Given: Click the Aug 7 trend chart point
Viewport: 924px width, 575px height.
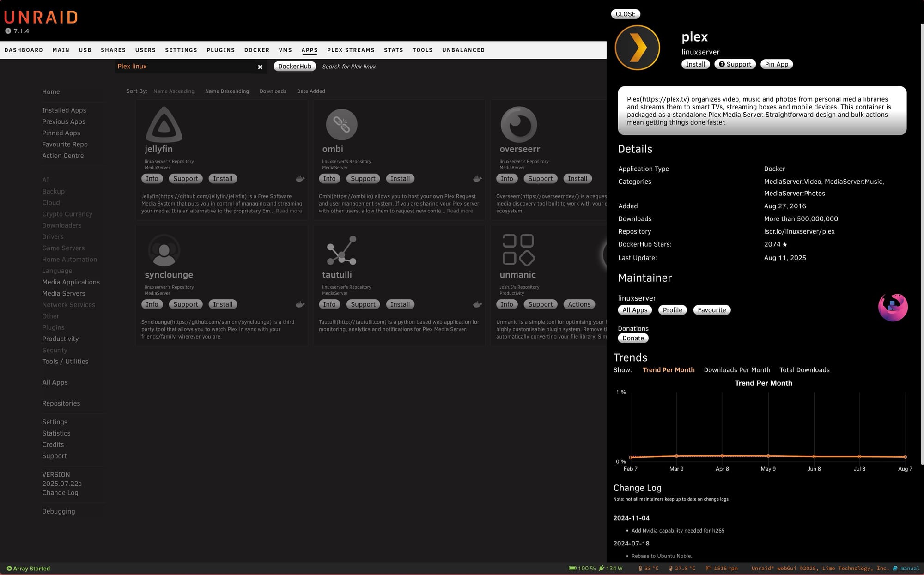Looking at the screenshot, I should coord(905,457).
